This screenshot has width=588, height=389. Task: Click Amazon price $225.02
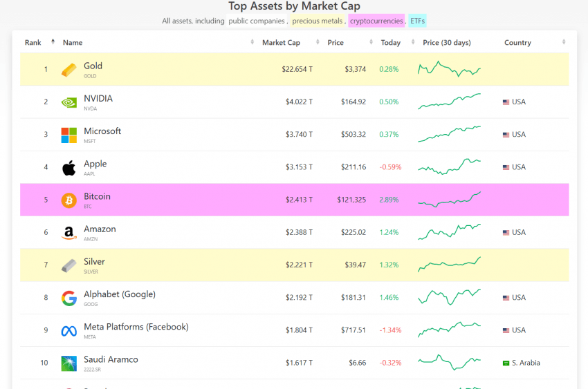(x=353, y=232)
